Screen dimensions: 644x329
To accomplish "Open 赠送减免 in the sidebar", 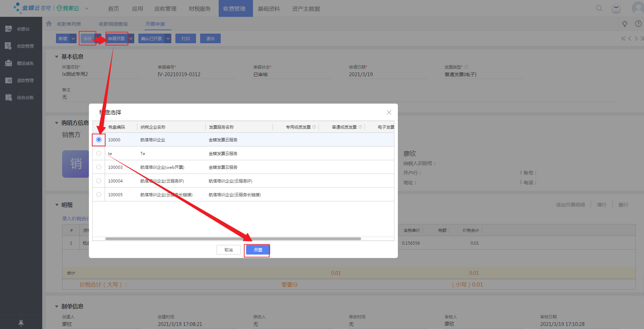I will pyautogui.click(x=21, y=63).
